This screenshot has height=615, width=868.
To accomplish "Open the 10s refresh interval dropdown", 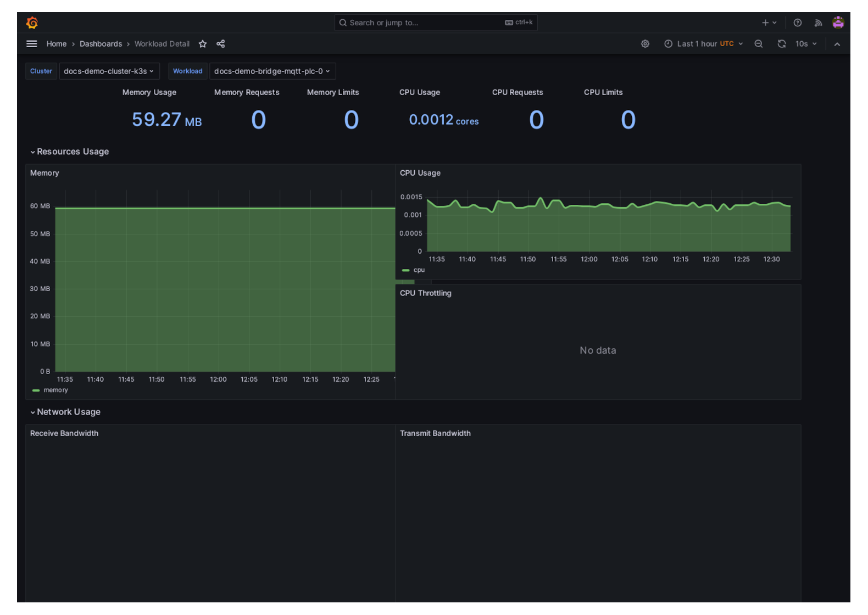I will point(806,44).
